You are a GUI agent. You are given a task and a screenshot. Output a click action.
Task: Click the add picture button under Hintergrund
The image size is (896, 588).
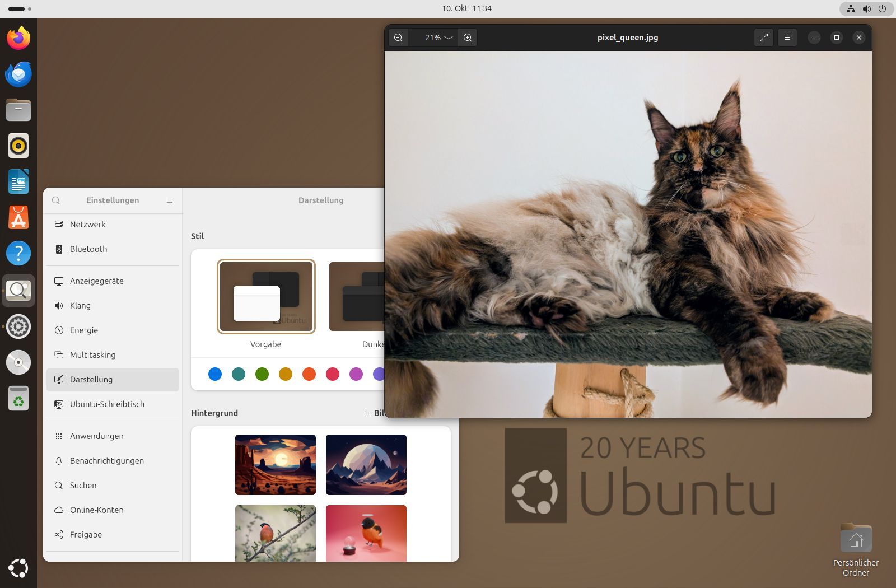click(374, 413)
